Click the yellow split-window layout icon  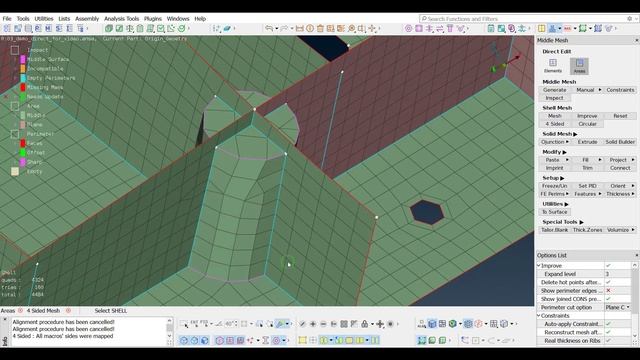(x=541, y=28)
